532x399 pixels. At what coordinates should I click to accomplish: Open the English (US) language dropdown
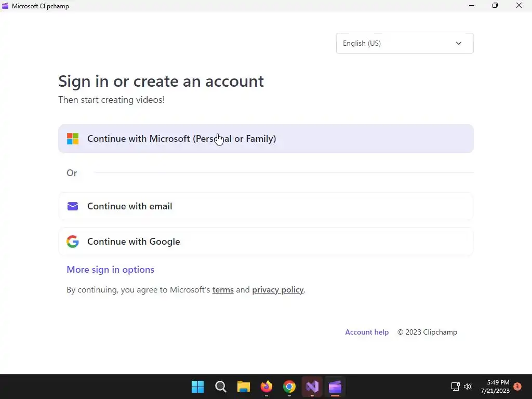click(x=405, y=43)
